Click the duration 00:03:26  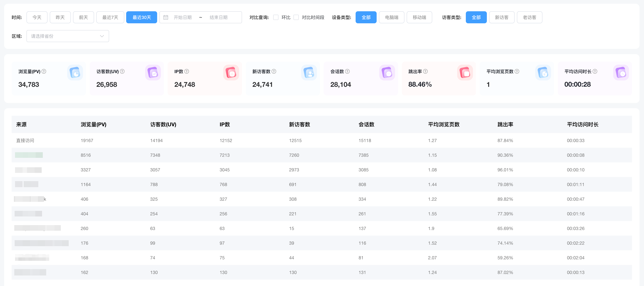point(575,228)
